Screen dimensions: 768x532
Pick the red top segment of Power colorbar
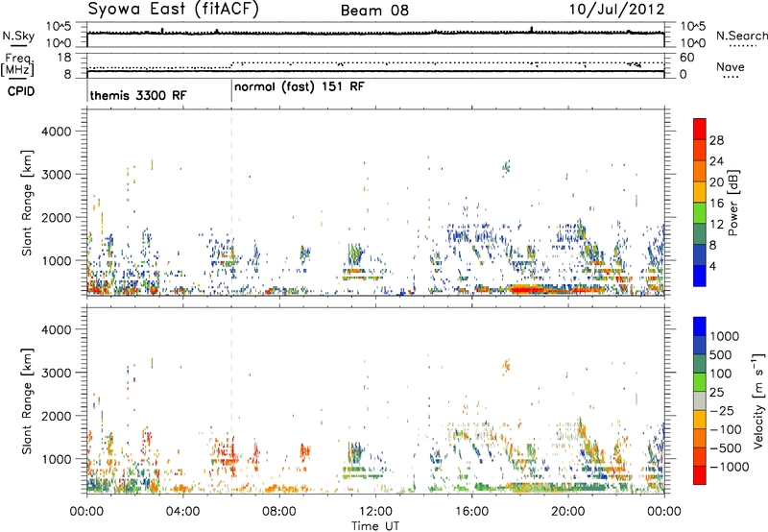(700, 129)
